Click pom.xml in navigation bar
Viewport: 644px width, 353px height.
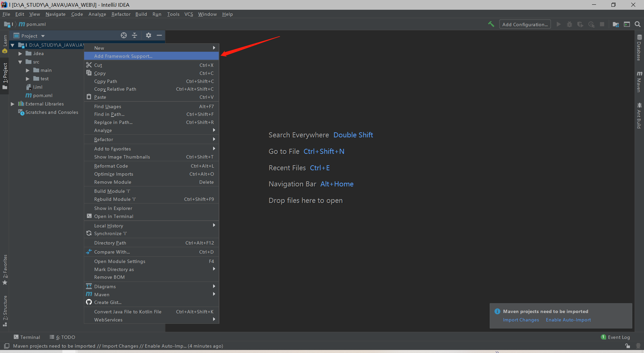click(x=33, y=24)
